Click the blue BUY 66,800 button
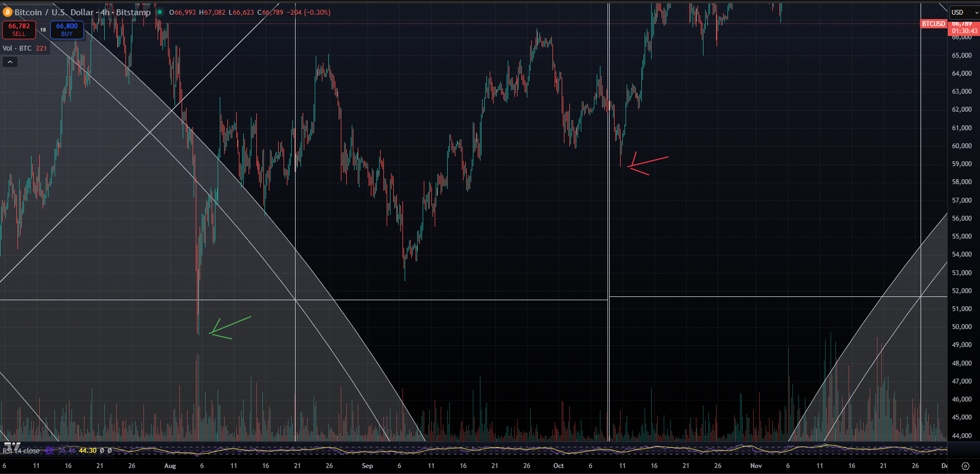This screenshot has width=980, height=474. [67, 29]
